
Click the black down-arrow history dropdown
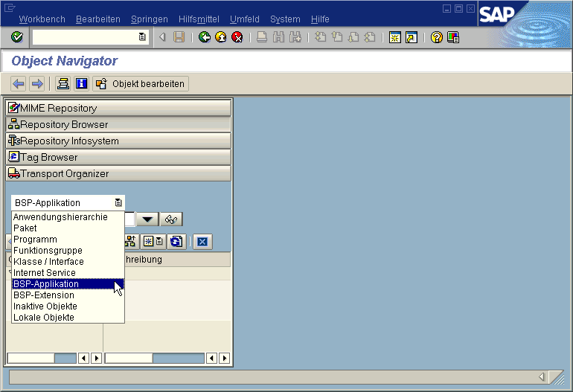click(x=147, y=219)
